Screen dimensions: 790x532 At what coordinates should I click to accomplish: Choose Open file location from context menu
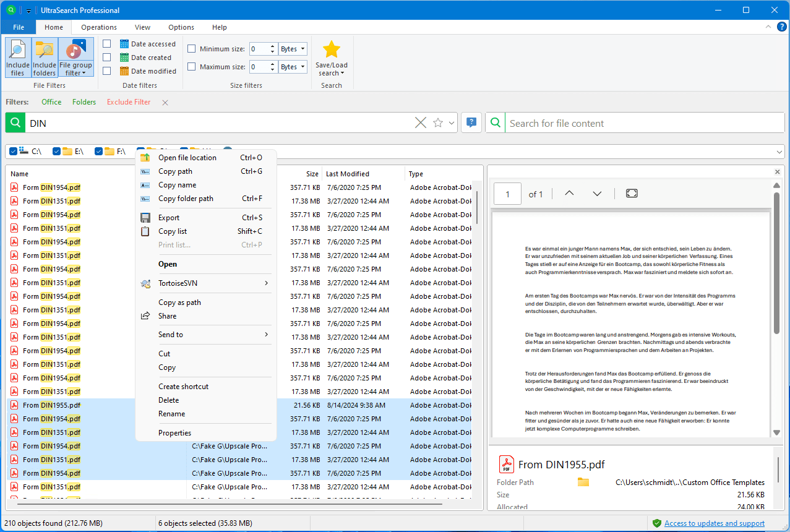[187, 158]
